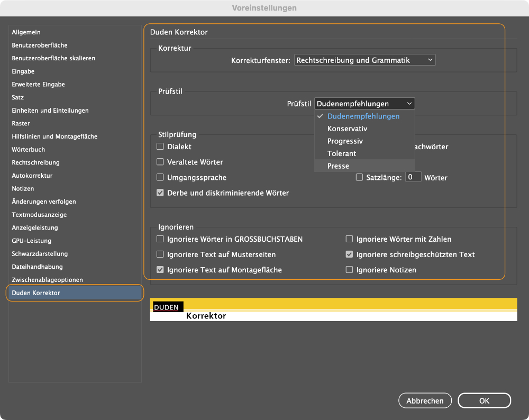This screenshot has width=529, height=420.
Task: Select Erweiterte Eingabe category
Action: [x=38, y=84]
